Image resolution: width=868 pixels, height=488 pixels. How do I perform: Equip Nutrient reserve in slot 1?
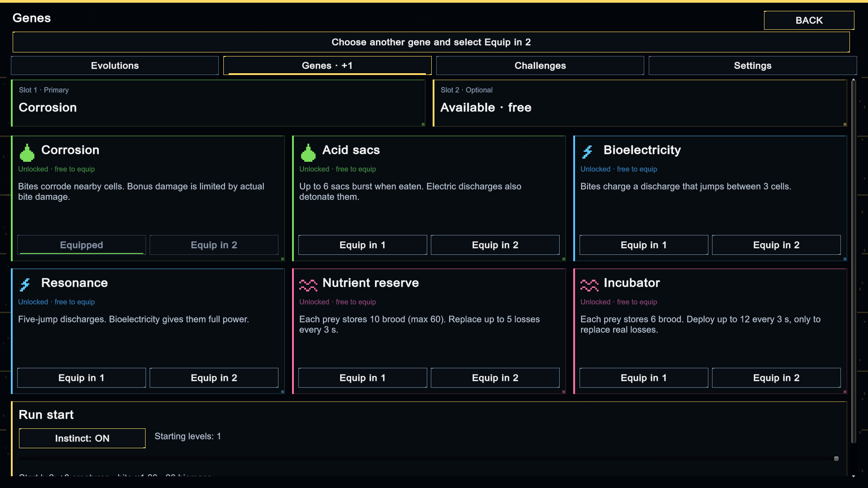coord(363,378)
